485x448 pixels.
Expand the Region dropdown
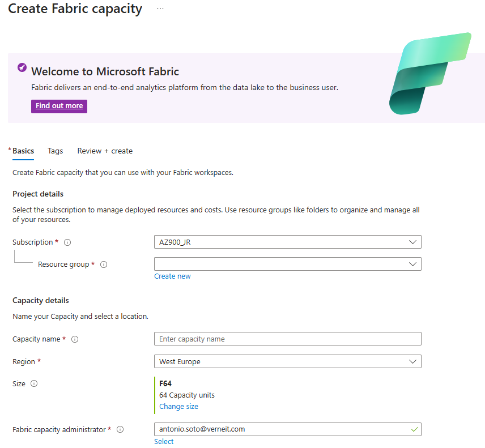click(x=287, y=361)
